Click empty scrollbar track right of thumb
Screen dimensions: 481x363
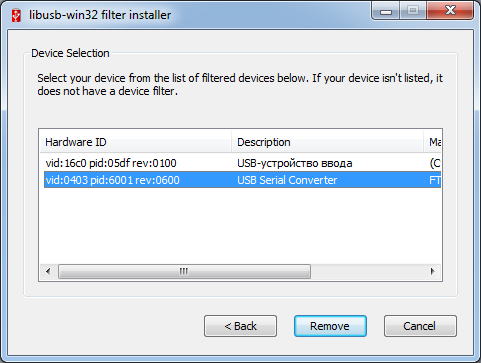pyautogui.click(x=368, y=271)
